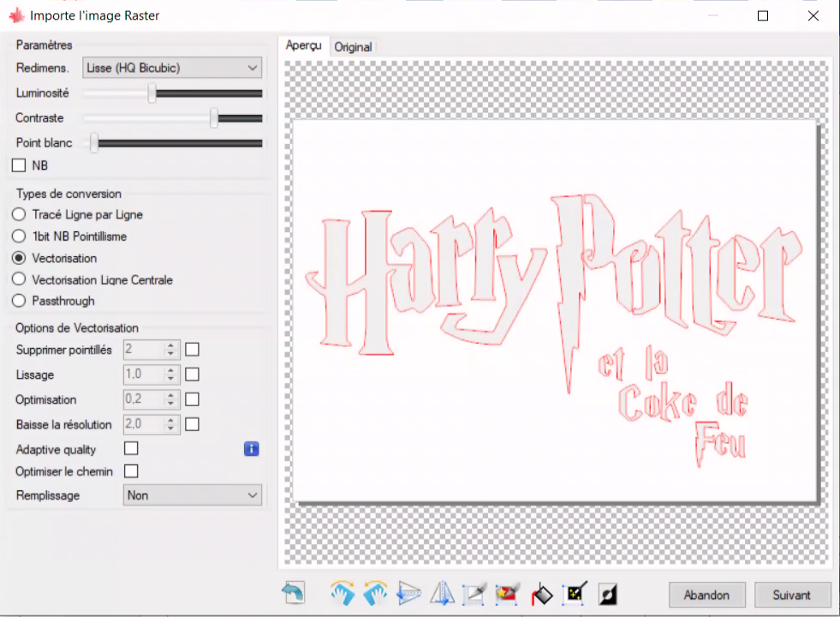Flip the image vertically
This screenshot has width=840, height=617.
tap(408, 594)
